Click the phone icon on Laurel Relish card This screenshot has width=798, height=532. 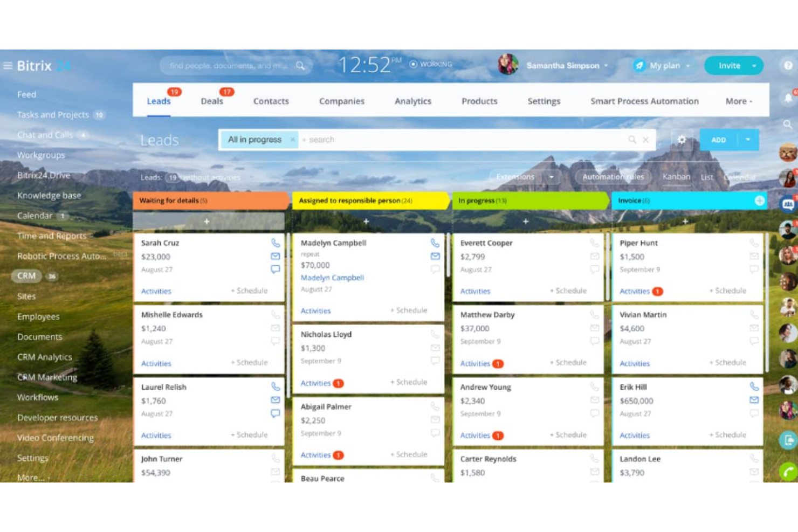click(276, 387)
